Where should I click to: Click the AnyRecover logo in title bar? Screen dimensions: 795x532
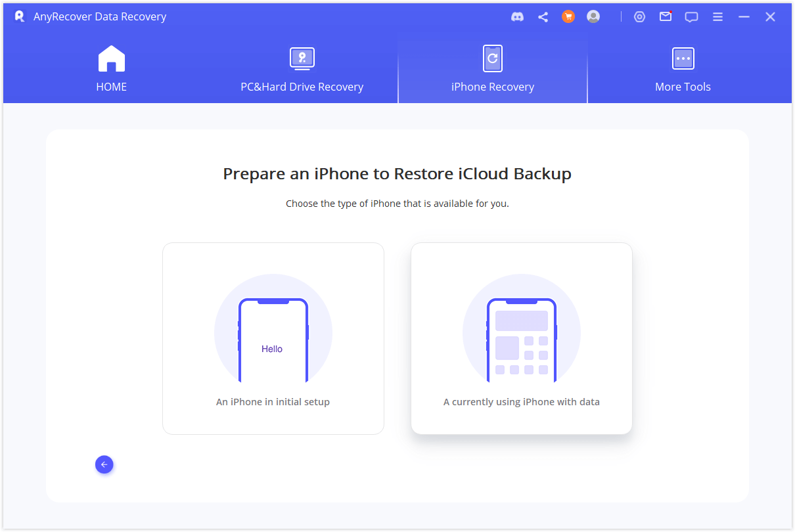(x=20, y=16)
